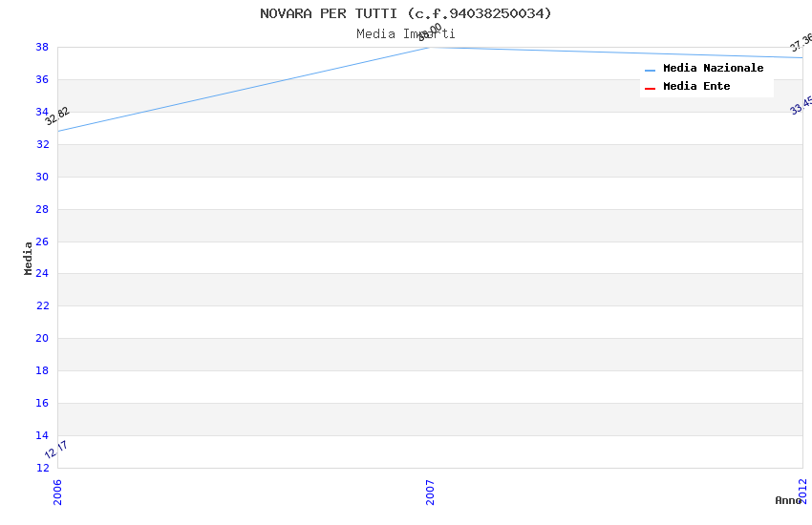Select the Media Ente legend label
812x525 pixels.
coord(696,86)
